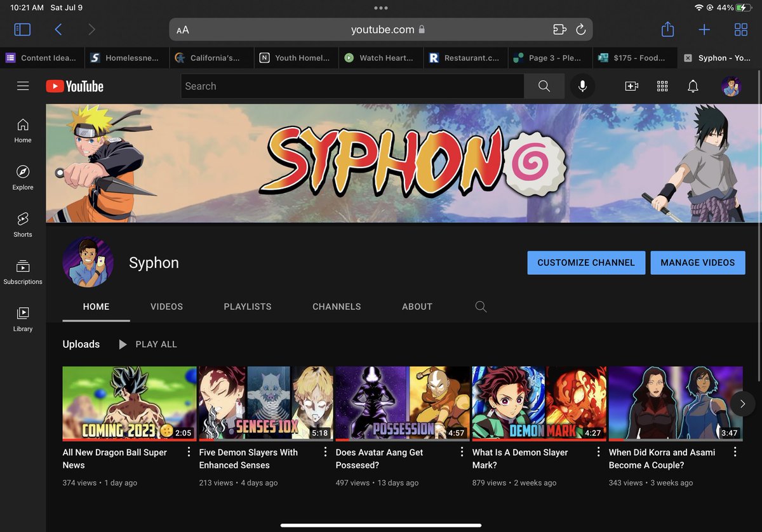Viewport: 762px width, 532px height.
Task: Open options for What Is A Demon Slayer Mark
Action: (598, 452)
